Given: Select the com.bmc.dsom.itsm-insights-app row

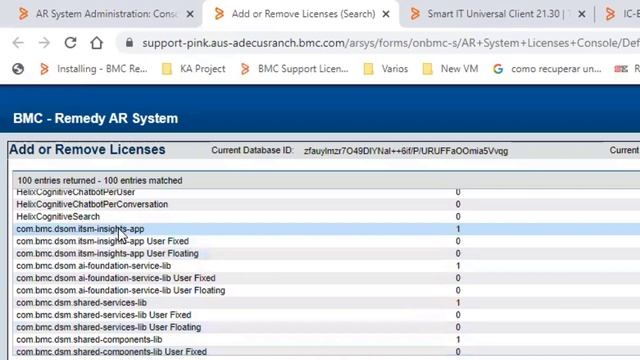Looking at the screenshot, I should [327, 229].
